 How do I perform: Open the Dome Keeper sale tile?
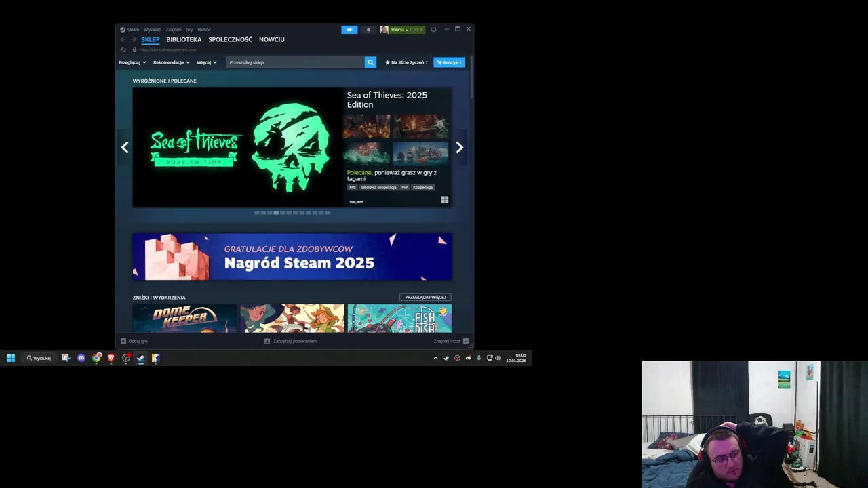pos(184,319)
